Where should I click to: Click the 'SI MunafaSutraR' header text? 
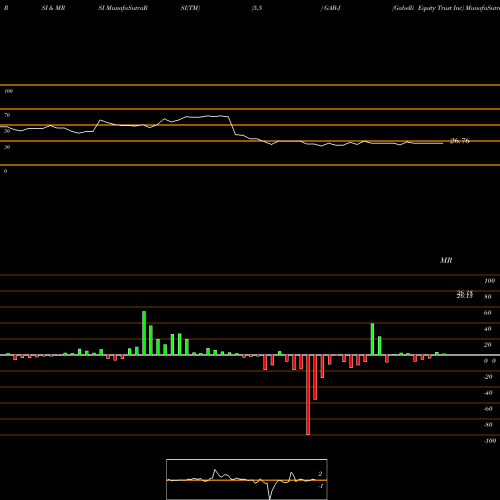tap(123, 8)
